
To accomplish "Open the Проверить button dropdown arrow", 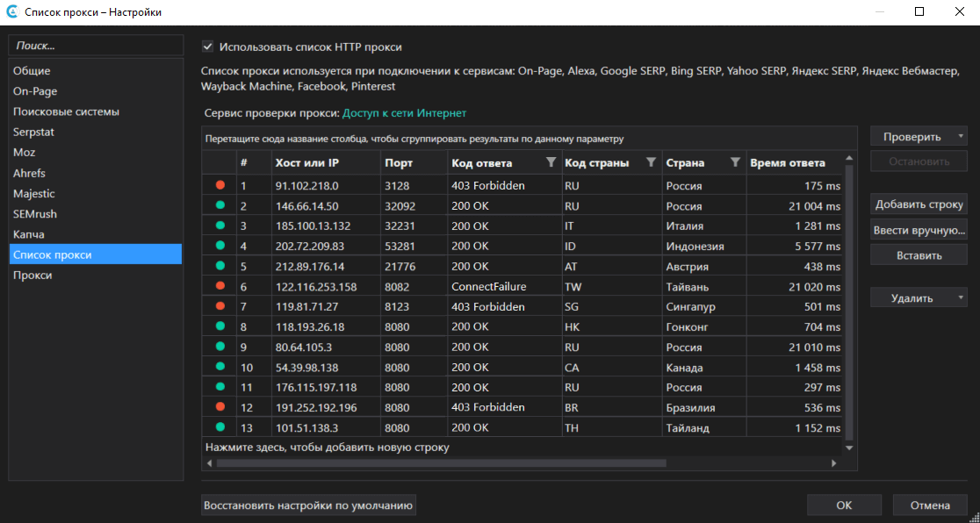I will [x=960, y=137].
